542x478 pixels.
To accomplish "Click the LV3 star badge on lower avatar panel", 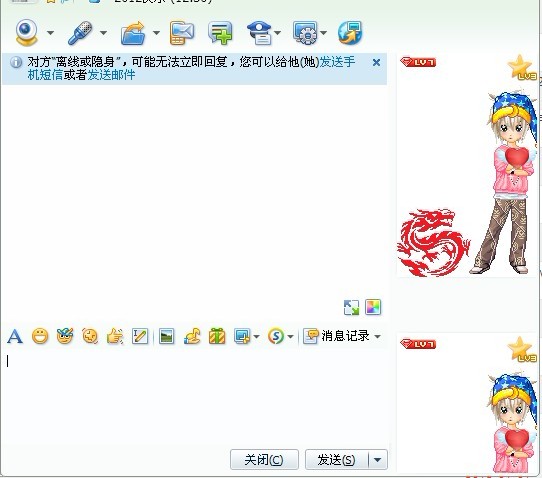I will [522, 349].
